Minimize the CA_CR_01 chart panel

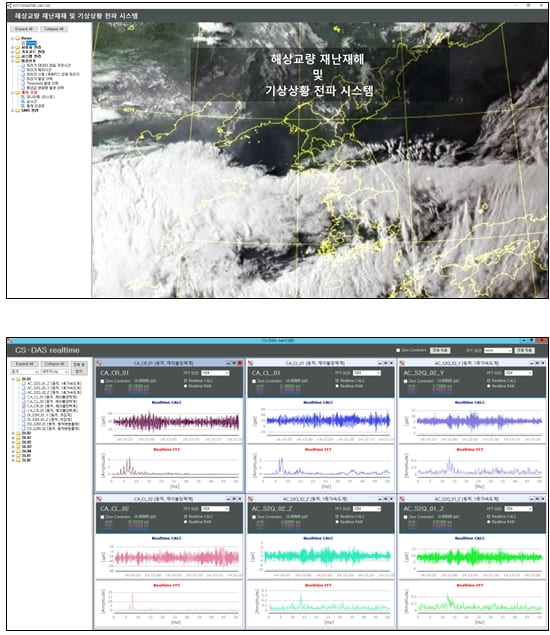coord(228,363)
